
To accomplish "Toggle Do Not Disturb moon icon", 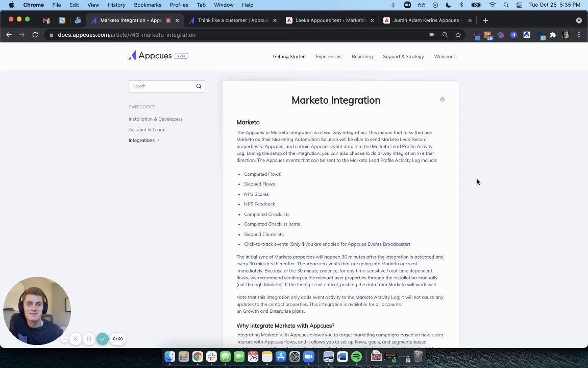I will coord(449,5).
